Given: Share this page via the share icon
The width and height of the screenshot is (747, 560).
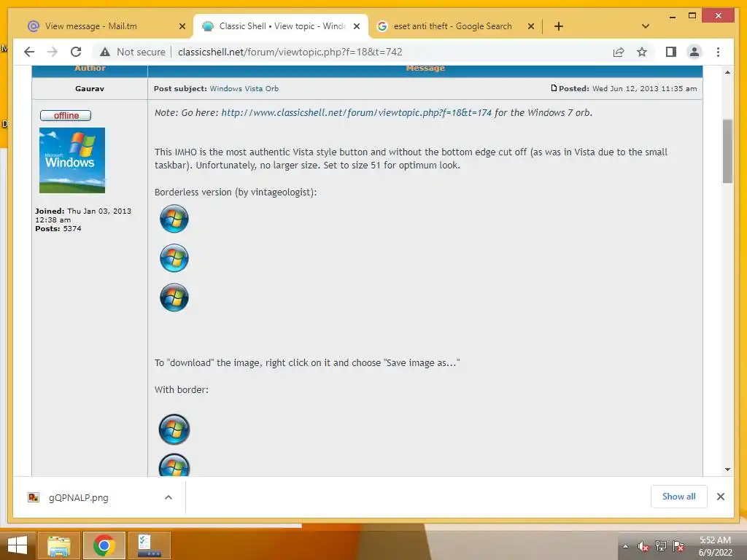Looking at the screenshot, I should tap(619, 52).
